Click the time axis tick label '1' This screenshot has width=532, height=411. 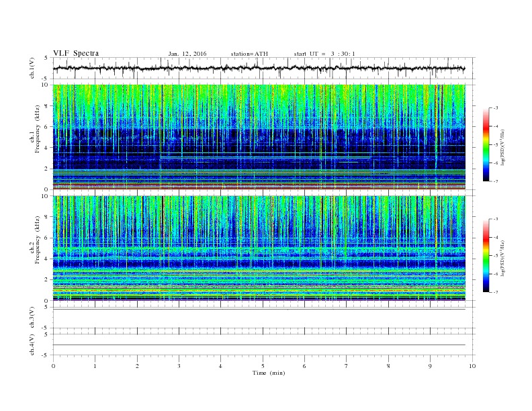[x=95, y=366]
